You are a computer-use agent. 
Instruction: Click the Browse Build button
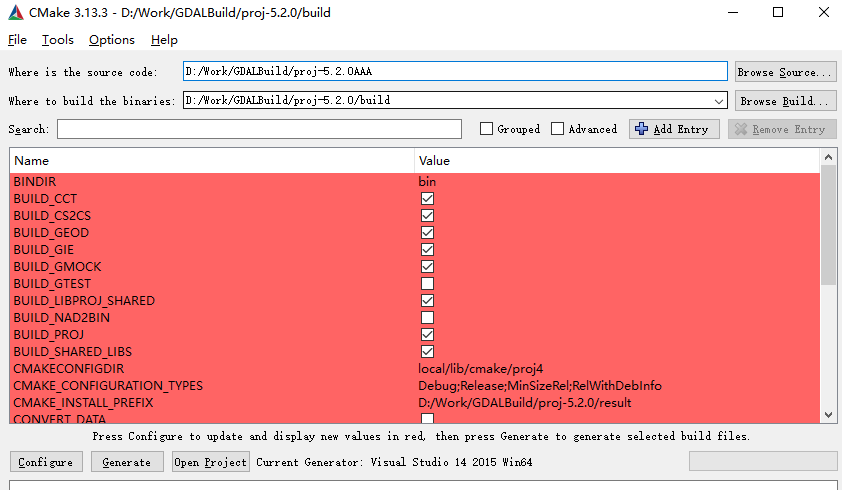786,101
